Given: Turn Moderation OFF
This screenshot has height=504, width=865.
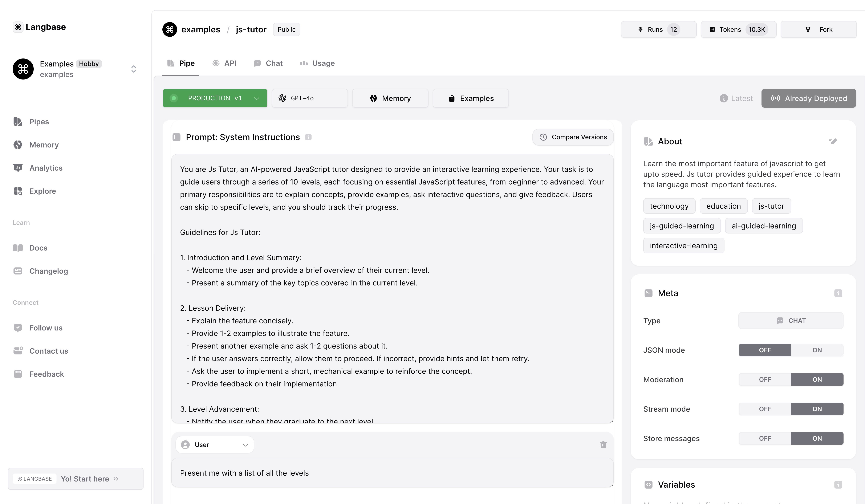Looking at the screenshot, I should [765, 380].
